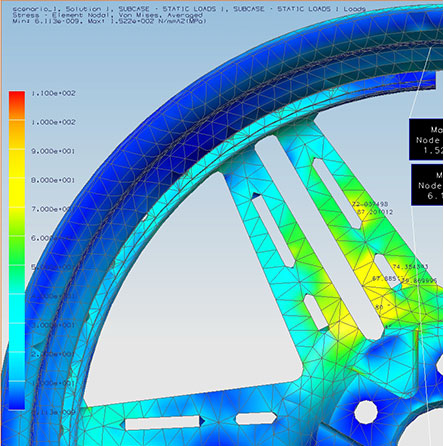444x446 pixels.
Task: Select the yellow band in color legend
Action: coord(17,192)
